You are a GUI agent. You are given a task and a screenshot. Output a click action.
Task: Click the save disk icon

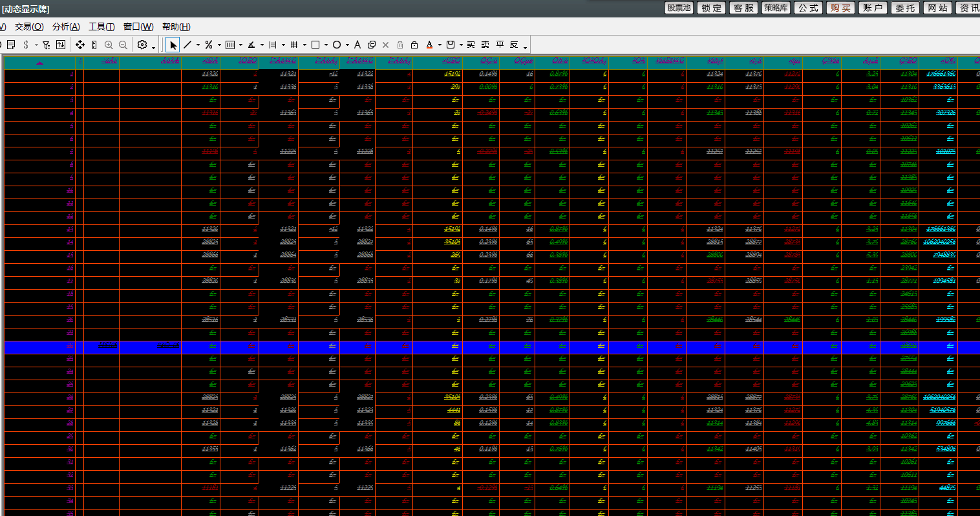[451, 45]
